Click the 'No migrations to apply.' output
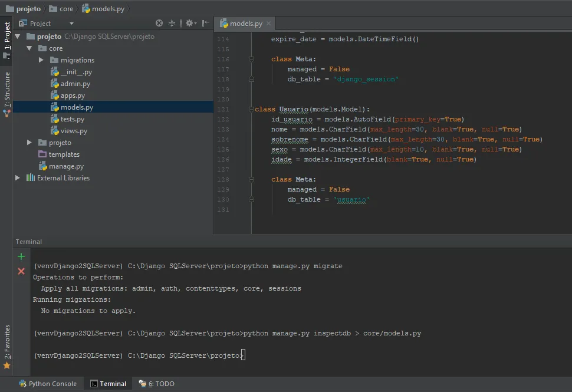This screenshot has height=392, width=572. click(88, 311)
